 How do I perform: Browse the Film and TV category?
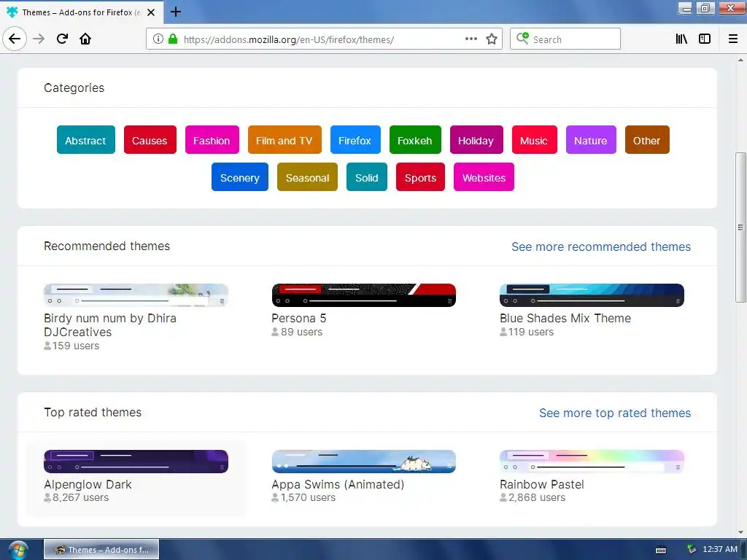point(285,140)
